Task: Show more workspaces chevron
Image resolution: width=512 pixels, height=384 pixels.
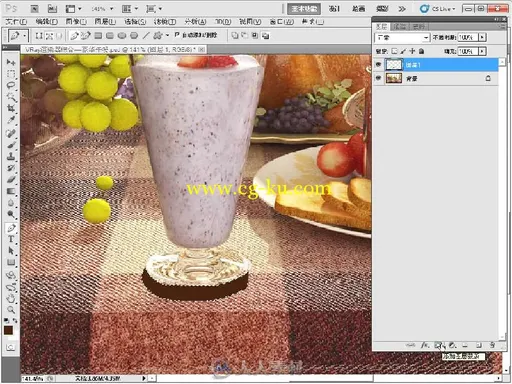Action: [x=402, y=9]
